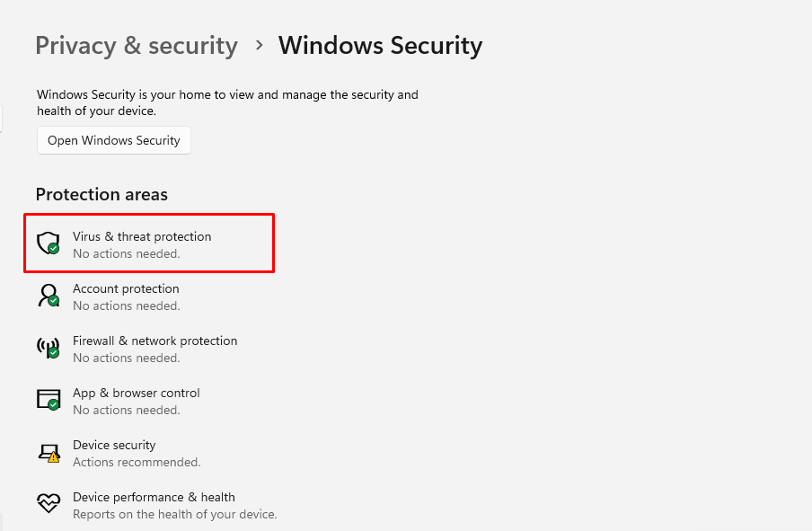This screenshot has width=812, height=531.
Task: Click the Protection areas heading
Action: (x=101, y=194)
